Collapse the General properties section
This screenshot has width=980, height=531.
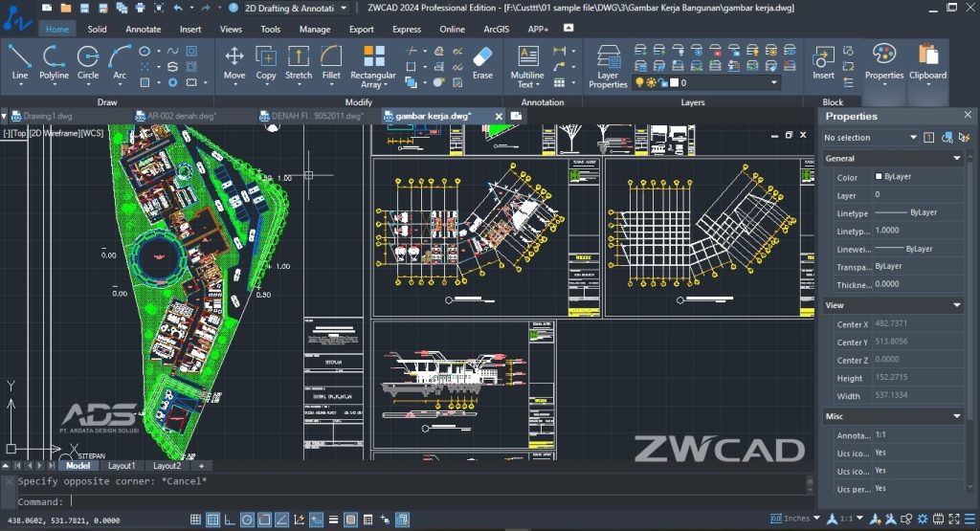[956, 159]
